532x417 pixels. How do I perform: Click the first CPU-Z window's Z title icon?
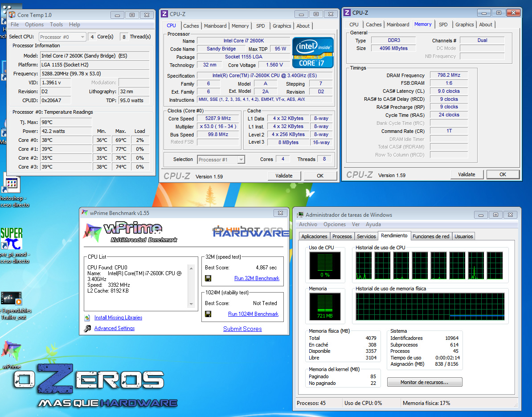(x=164, y=14)
